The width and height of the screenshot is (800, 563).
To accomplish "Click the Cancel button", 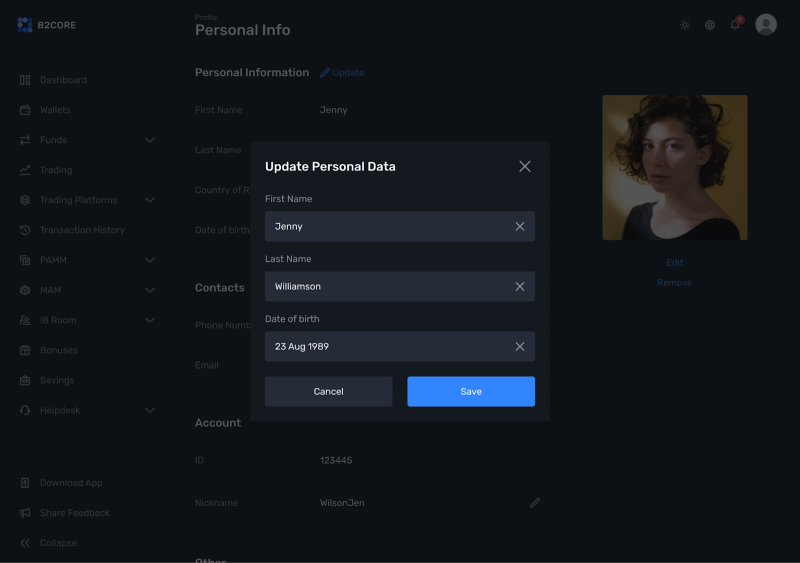I will tap(329, 391).
